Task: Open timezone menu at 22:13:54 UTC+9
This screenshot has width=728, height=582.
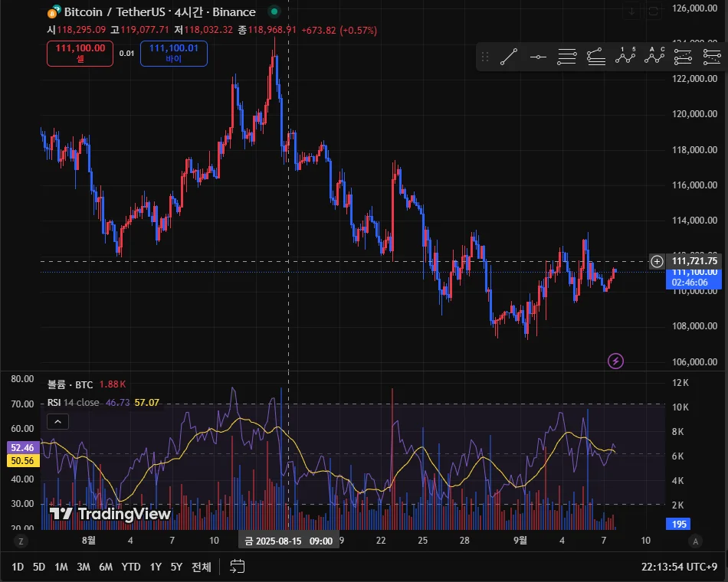Action: click(x=680, y=567)
